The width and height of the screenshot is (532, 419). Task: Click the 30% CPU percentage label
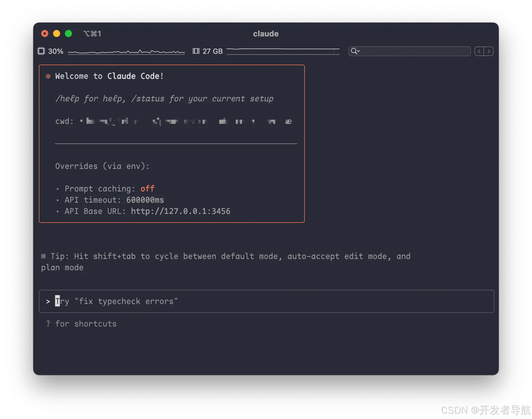55,51
